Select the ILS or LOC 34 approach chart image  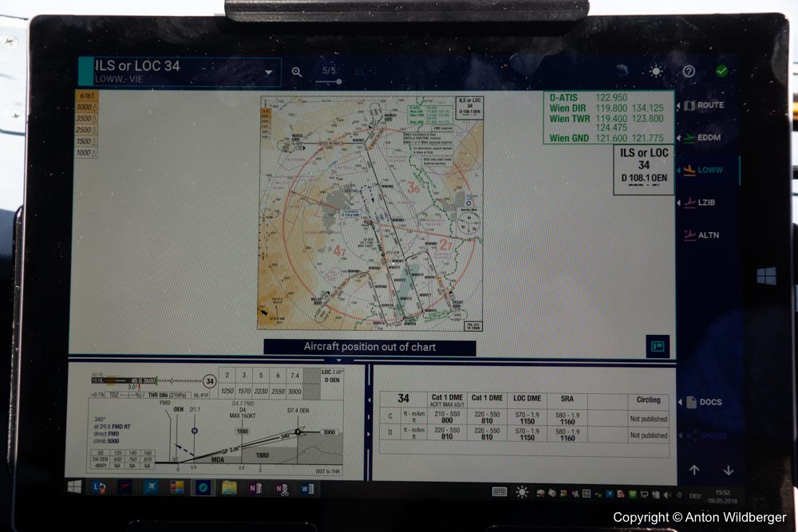[x=370, y=214]
